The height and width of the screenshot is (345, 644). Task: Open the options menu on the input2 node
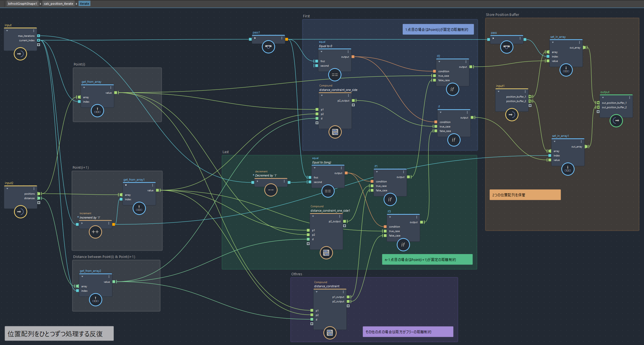point(34,189)
